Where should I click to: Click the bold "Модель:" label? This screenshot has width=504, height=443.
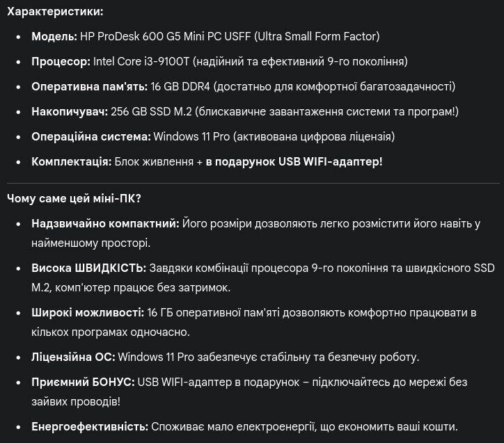[x=54, y=36]
